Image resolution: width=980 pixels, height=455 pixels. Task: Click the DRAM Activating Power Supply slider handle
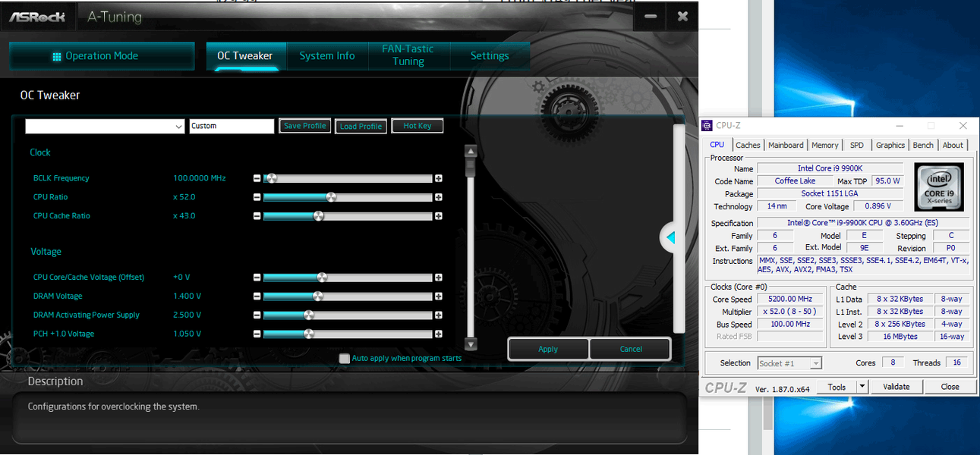click(x=308, y=315)
